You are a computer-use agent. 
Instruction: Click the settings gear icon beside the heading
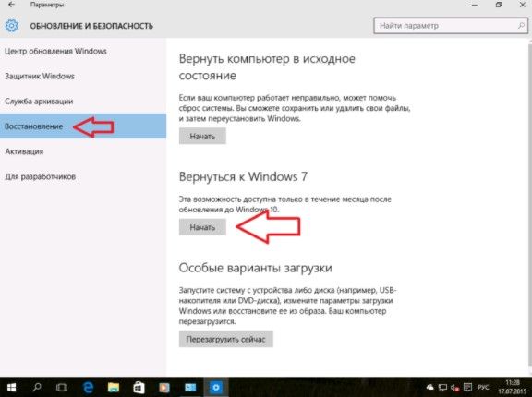point(11,26)
